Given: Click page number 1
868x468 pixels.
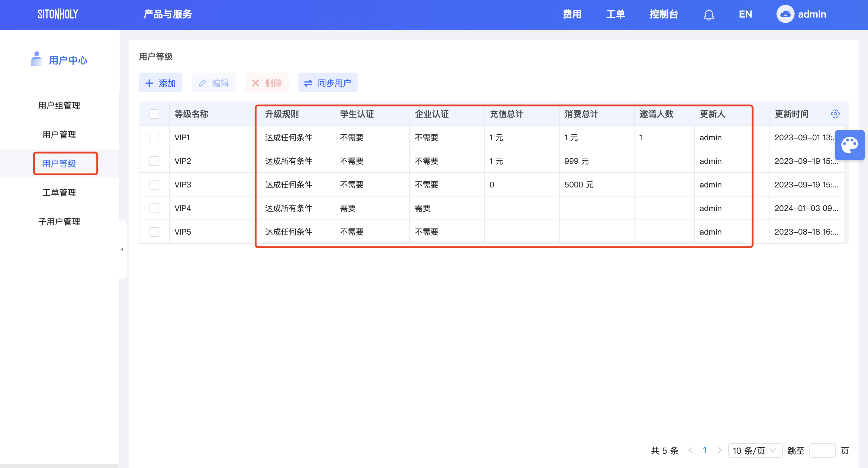Looking at the screenshot, I should tap(705, 450).
